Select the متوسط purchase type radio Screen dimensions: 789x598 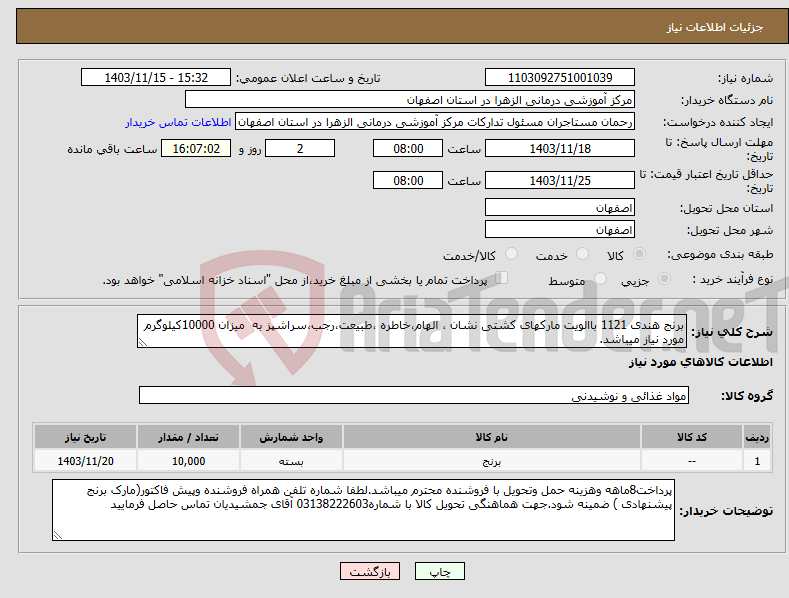600,278
